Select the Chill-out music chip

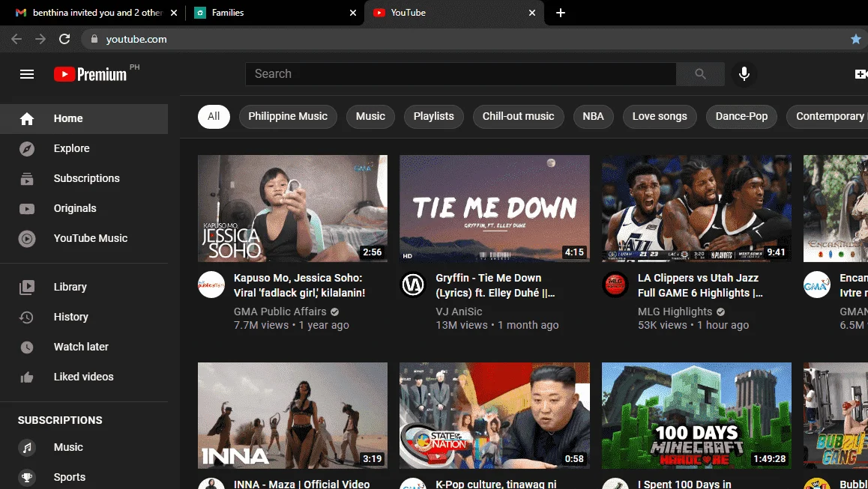[x=518, y=117]
